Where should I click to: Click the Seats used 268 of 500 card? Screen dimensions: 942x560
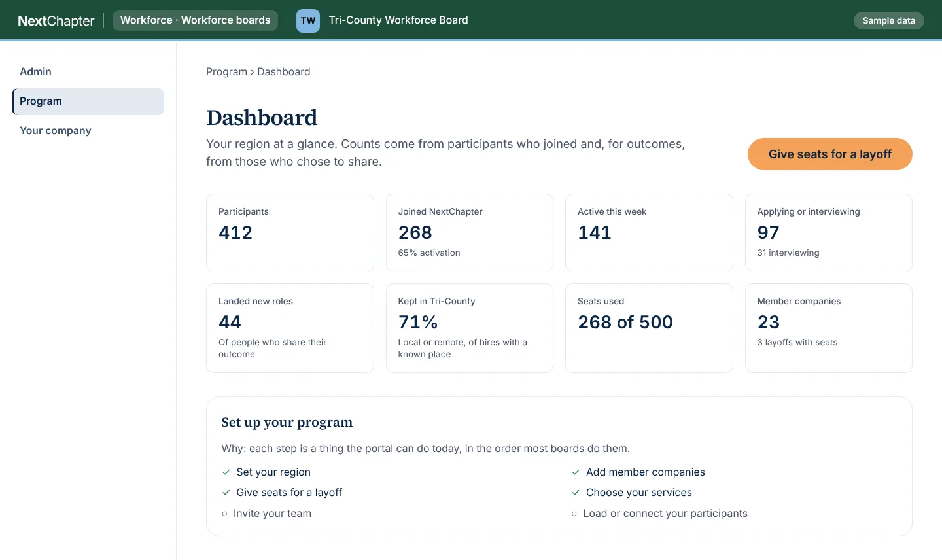[649, 328]
